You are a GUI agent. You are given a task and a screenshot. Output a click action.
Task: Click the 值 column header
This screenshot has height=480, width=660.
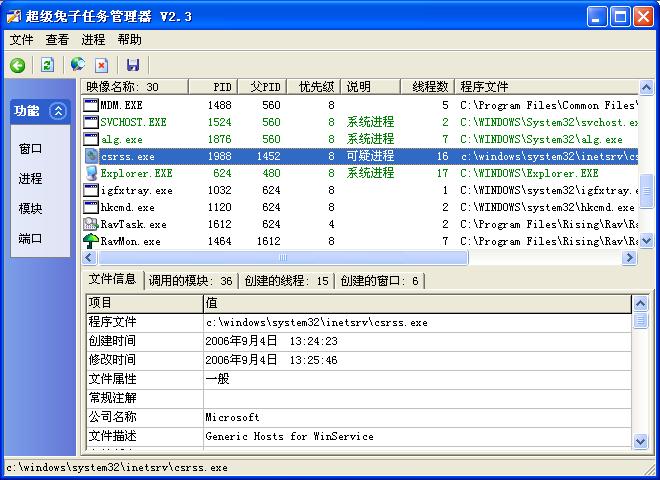(x=418, y=303)
